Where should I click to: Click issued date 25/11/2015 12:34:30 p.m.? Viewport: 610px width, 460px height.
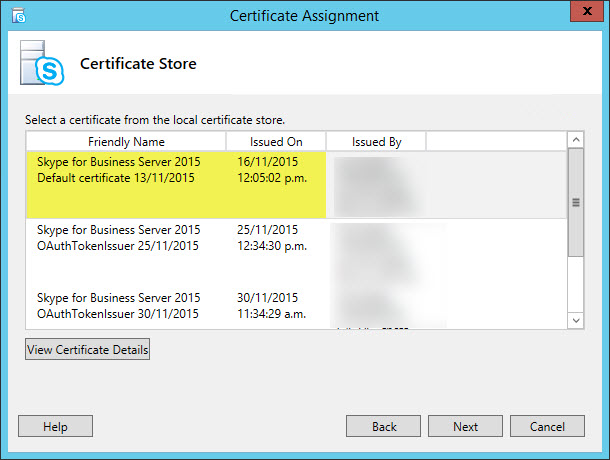[272, 237]
